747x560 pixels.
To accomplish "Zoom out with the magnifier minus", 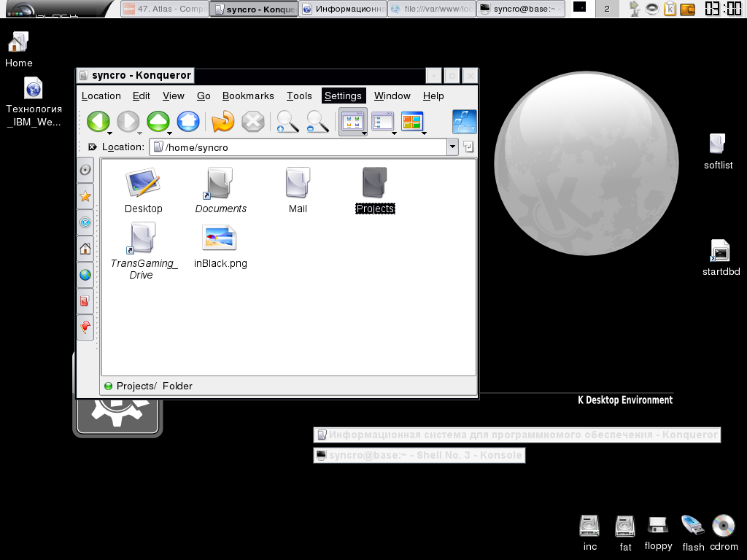I will pos(317,122).
